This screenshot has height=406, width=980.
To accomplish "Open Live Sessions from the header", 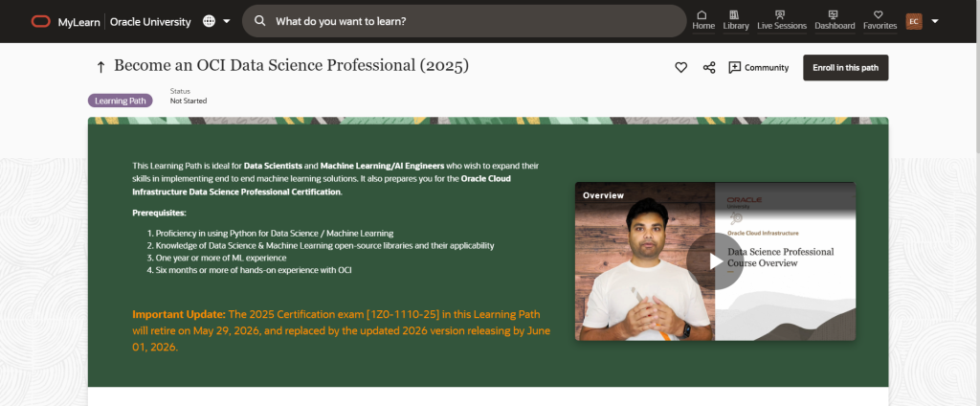I will pyautogui.click(x=782, y=21).
